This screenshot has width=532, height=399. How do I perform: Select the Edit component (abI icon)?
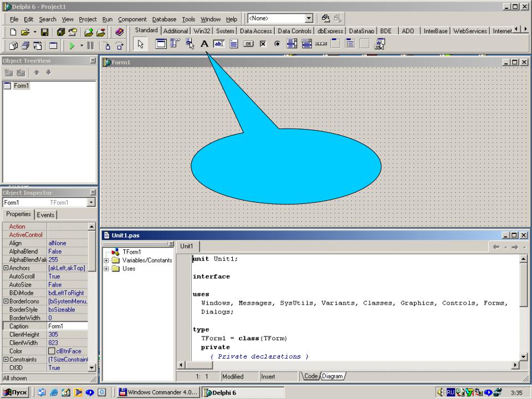click(219, 44)
